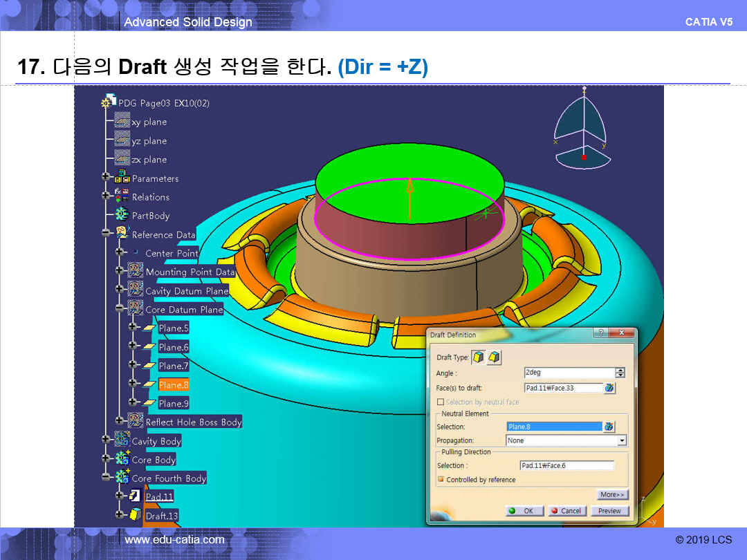Check the Selection by neutral face box
The width and height of the screenshot is (747, 560).
tap(441, 402)
